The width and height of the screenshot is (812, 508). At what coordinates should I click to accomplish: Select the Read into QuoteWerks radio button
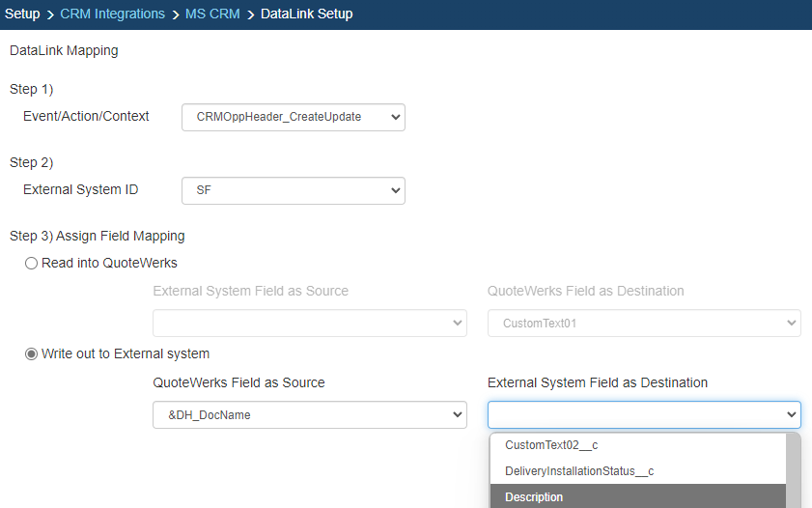[x=31, y=263]
